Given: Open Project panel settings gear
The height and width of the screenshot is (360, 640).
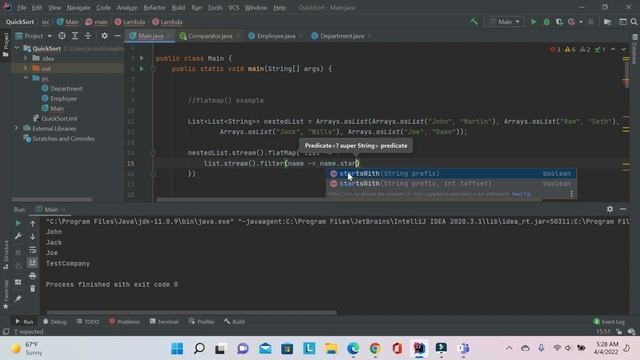Looking at the screenshot, I should pos(104,36).
